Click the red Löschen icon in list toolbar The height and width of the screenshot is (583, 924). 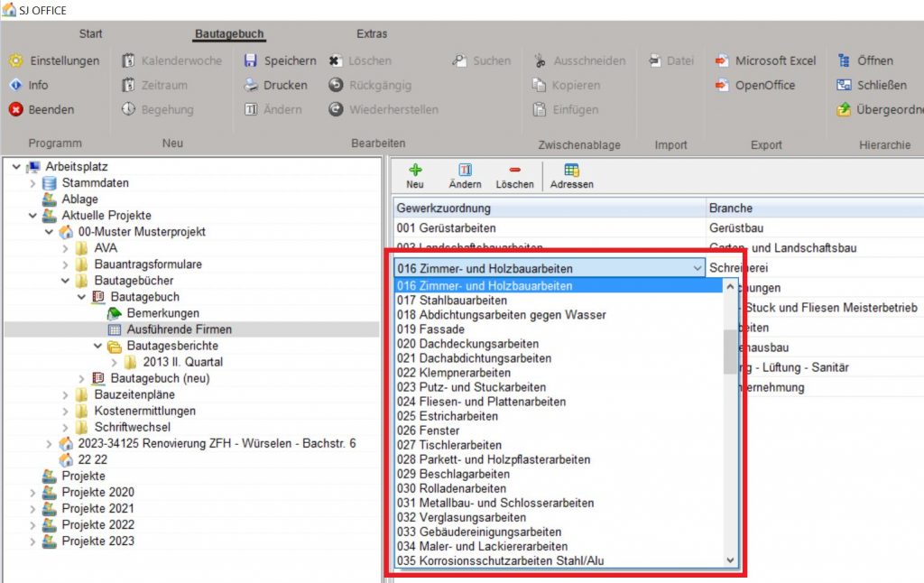(514, 170)
